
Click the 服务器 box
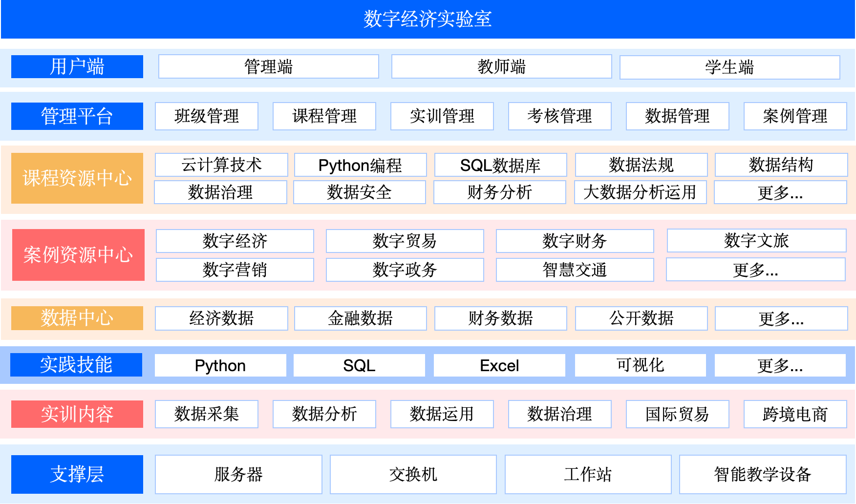coord(239,474)
